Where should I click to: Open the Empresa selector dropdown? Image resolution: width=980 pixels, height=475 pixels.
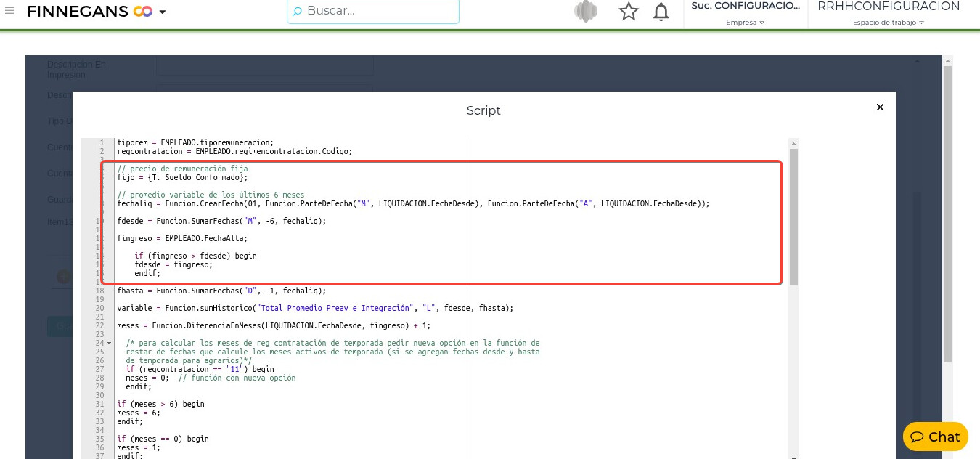tap(745, 23)
